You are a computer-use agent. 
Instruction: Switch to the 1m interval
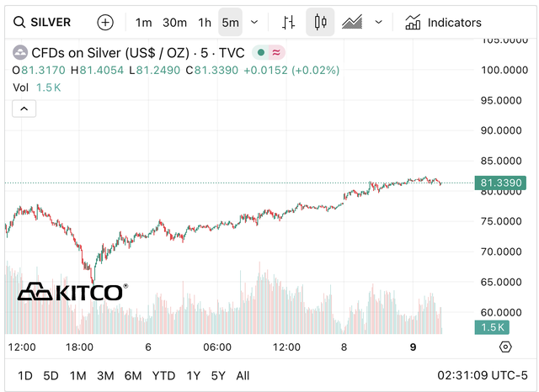click(x=144, y=23)
